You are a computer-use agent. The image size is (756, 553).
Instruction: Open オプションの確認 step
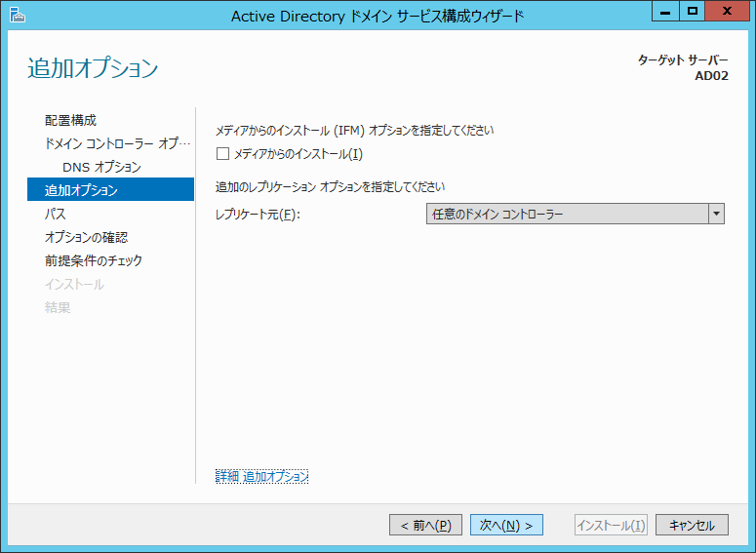[86, 237]
